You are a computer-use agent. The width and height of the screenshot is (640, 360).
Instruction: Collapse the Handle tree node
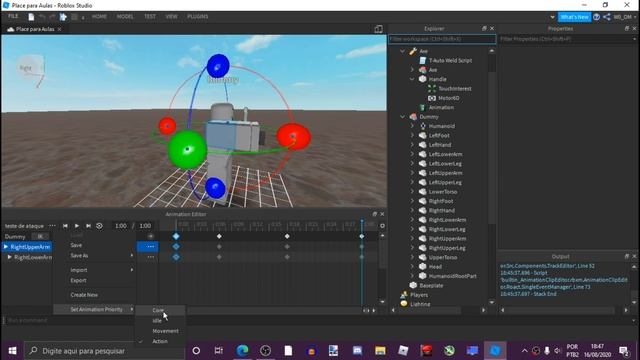coord(412,79)
